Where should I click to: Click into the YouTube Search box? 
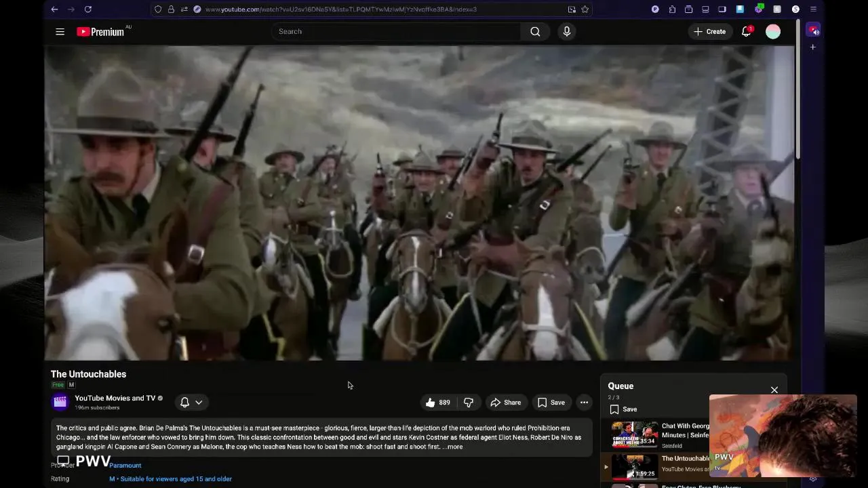tap(396, 31)
